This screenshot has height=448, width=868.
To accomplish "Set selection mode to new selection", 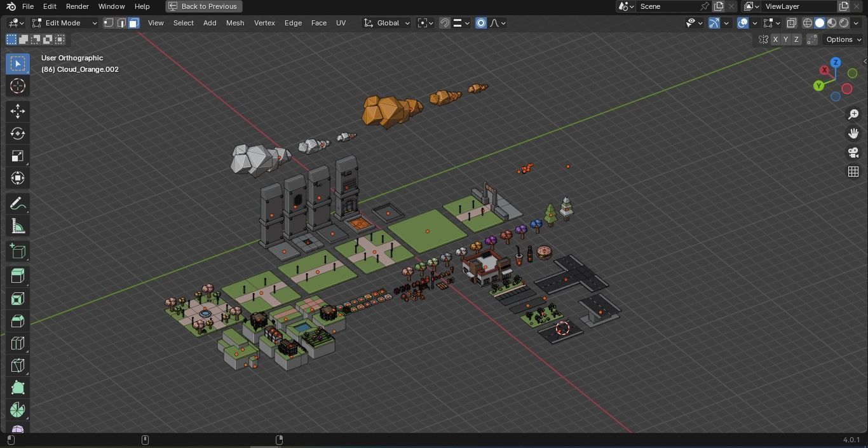I will 11,39.
